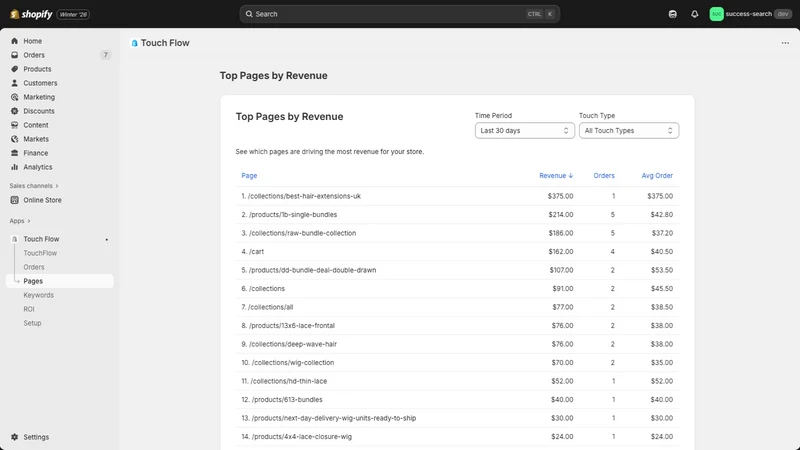
Task: Select row /products/4x4-lace-closure-wig
Action: [x=457, y=437]
